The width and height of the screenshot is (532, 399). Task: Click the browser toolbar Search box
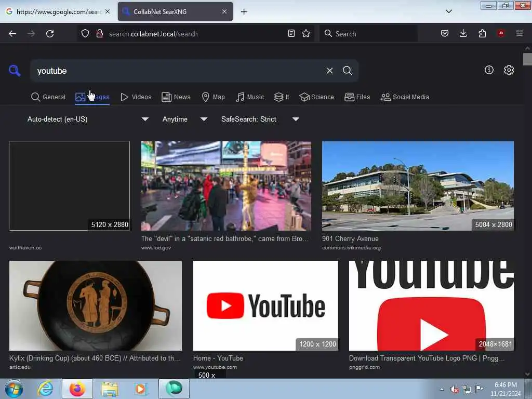pyautogui.click(x=368, y=34)
